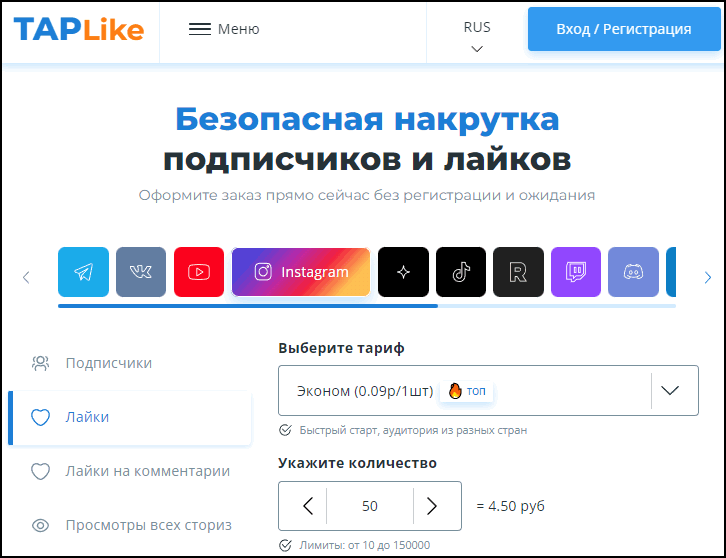The height and width of the screenshot is (558, 726).
Task: Select the black sparkle star service icon
Action: [403, 272]
